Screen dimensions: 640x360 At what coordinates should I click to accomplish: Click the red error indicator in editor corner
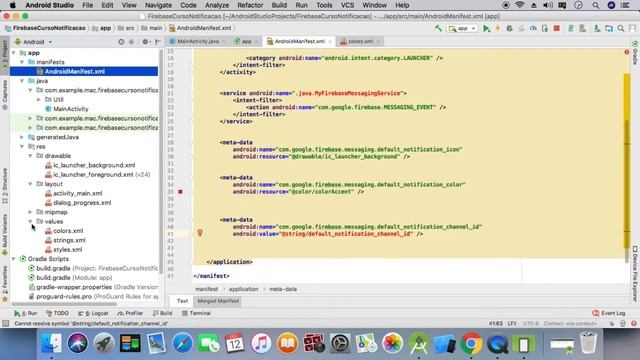(x=627, y=52)
